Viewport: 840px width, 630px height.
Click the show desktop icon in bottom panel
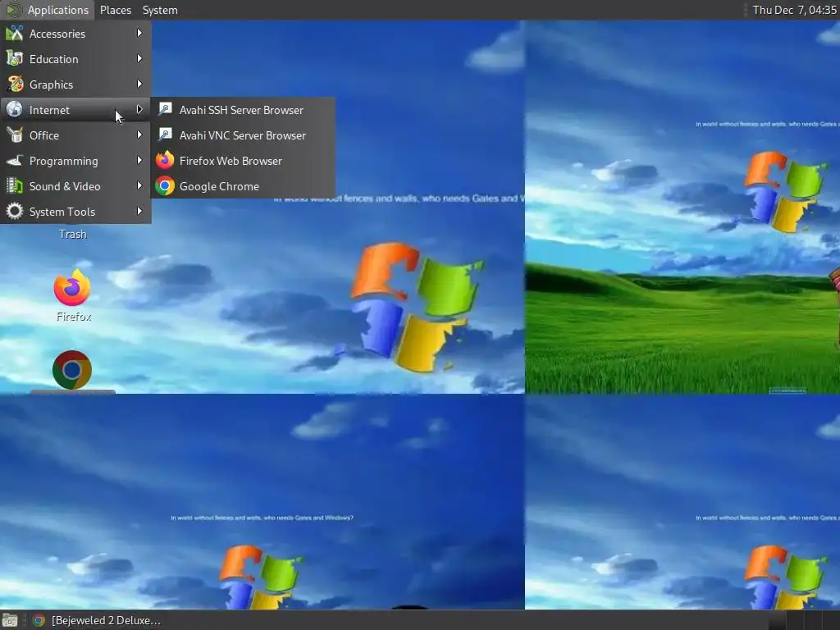click(10, 620)
